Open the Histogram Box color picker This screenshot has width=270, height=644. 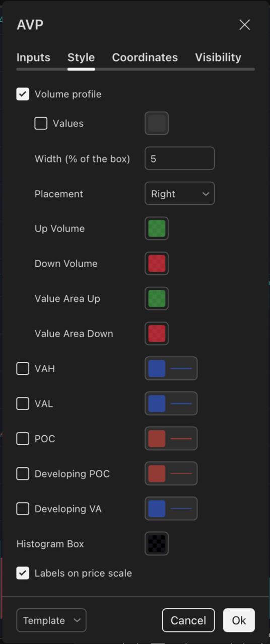click(x=157, y=544)
